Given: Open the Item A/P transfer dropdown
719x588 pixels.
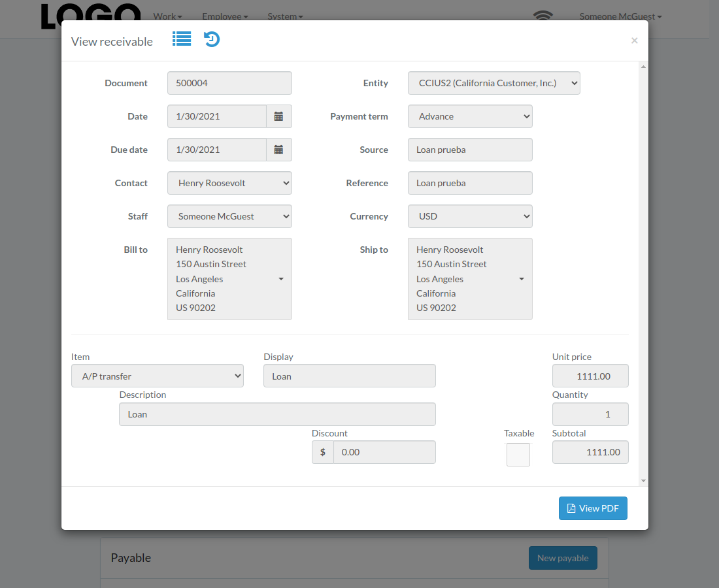Looking at the screenshot, I should [158, 376].
